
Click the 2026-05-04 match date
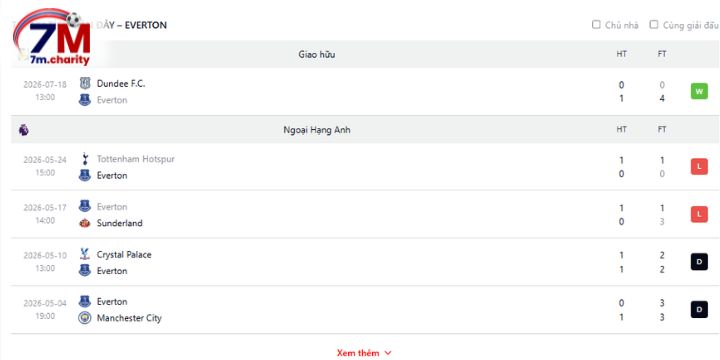click(45, 303)
